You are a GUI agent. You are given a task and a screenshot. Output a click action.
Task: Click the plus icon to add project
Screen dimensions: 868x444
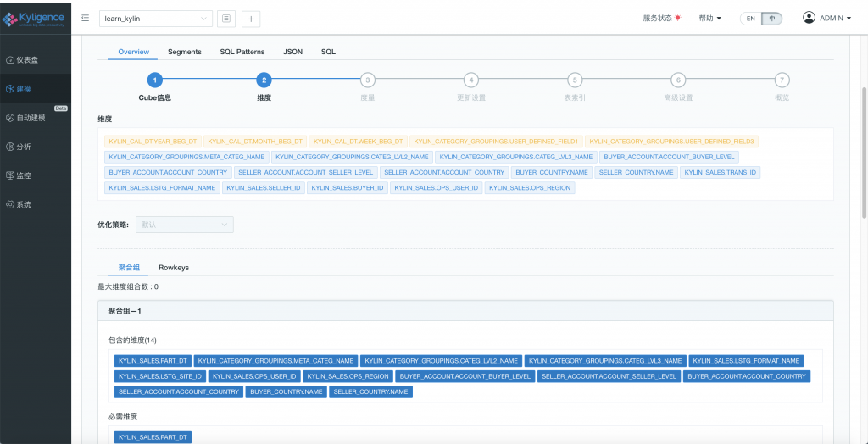[251, 18]
